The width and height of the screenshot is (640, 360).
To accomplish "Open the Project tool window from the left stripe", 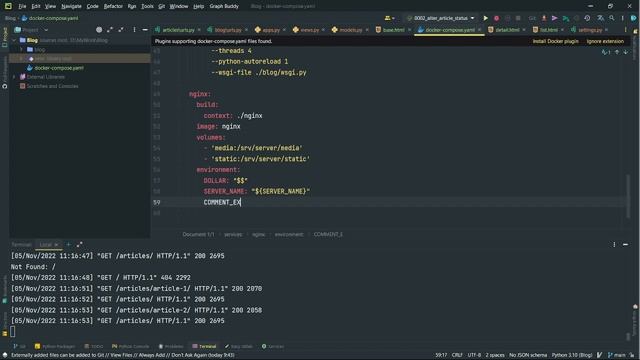I will 4,37.
